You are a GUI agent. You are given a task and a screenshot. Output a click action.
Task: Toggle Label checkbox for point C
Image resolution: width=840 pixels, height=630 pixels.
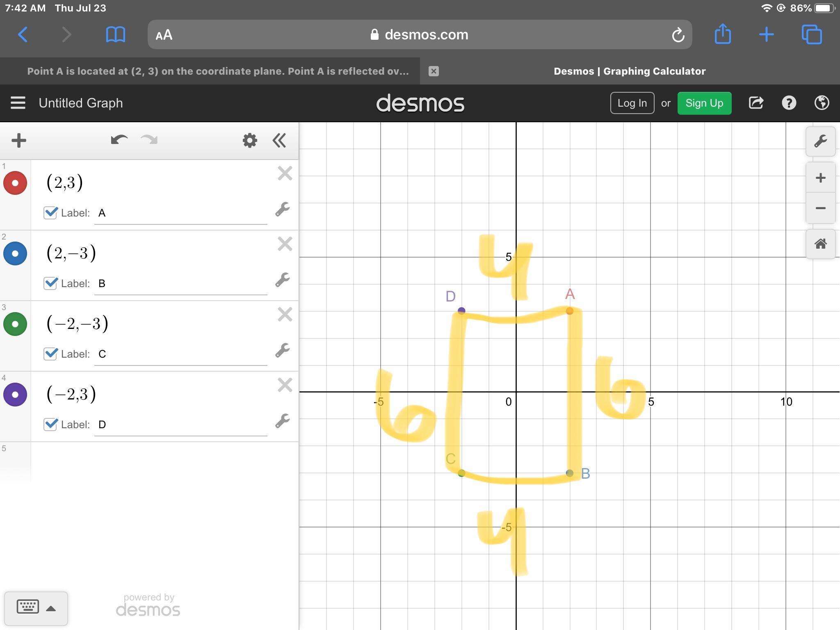(50, 354)
